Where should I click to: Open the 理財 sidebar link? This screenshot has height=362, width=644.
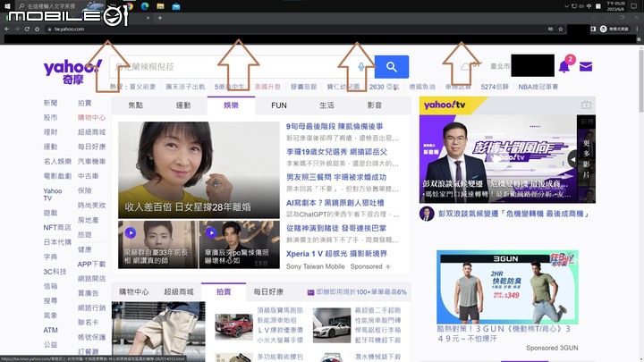[50, 132]
